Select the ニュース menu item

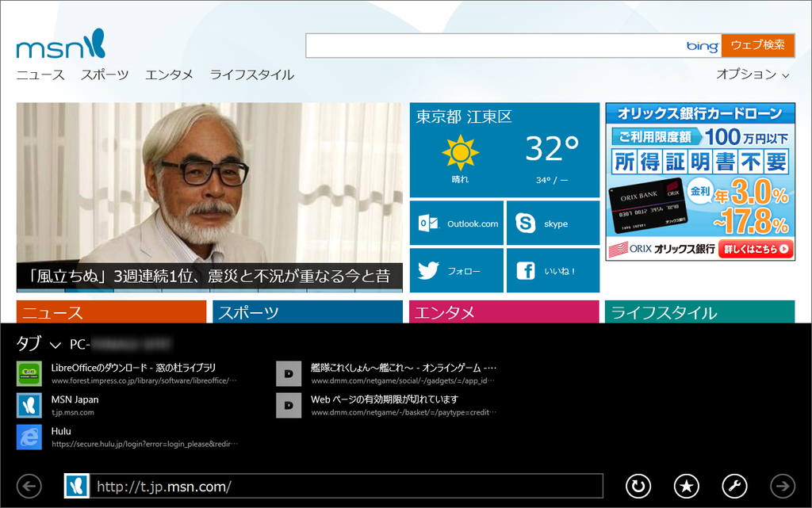click(40, 74)
